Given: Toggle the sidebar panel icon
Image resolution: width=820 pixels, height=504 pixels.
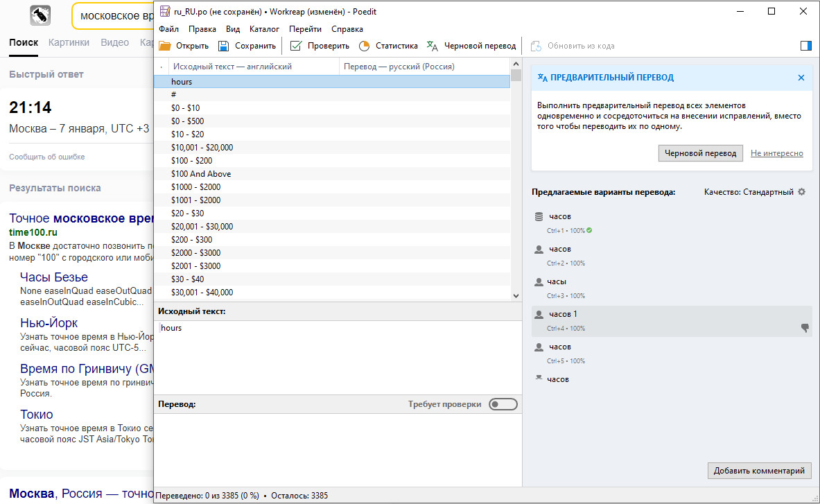Looking at the screenshot, I should pos(805,46).
